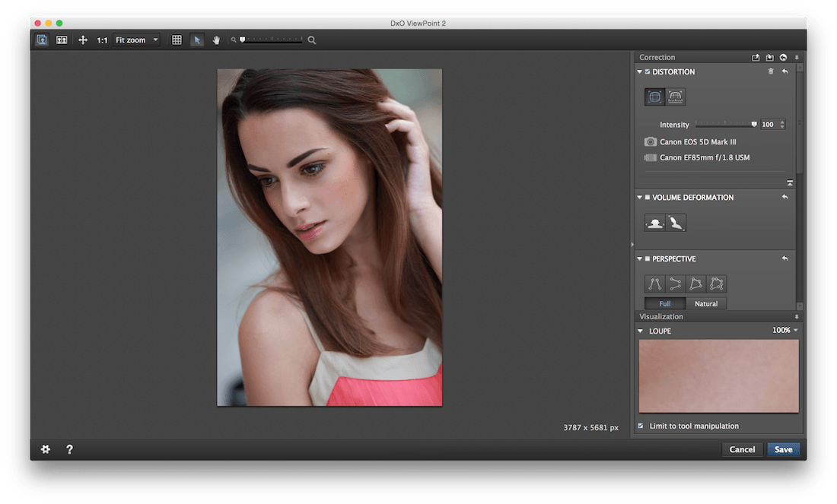Reset the Volume Deformation settings
This screenshot has height=504, width=837.
pos(784,198)
